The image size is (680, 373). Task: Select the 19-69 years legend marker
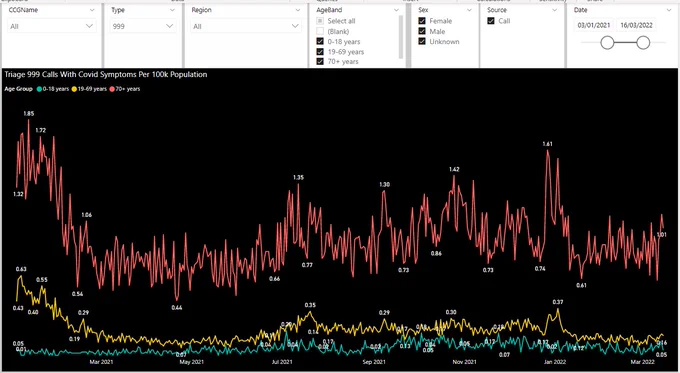pyautogui.click(x=74, y=89)
